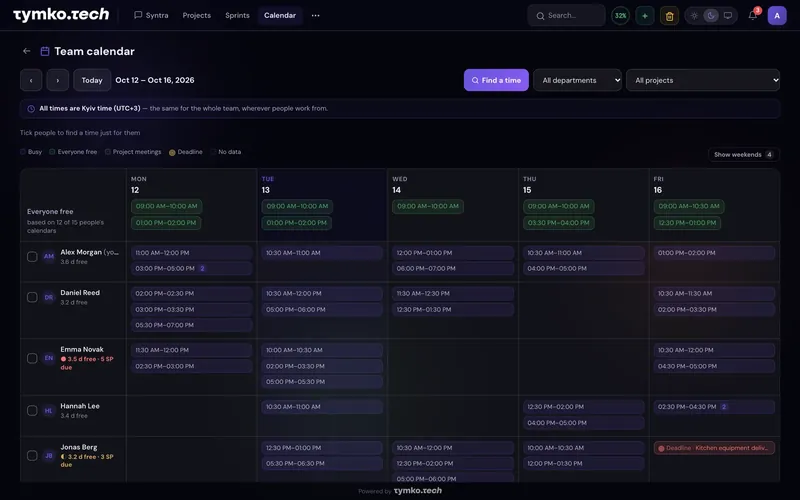The width and height of the screenshot is (800, 500).
Task: Open Jonas Berg's Friday Deadline Kitchen equipment event
Action: pos(714,448)
